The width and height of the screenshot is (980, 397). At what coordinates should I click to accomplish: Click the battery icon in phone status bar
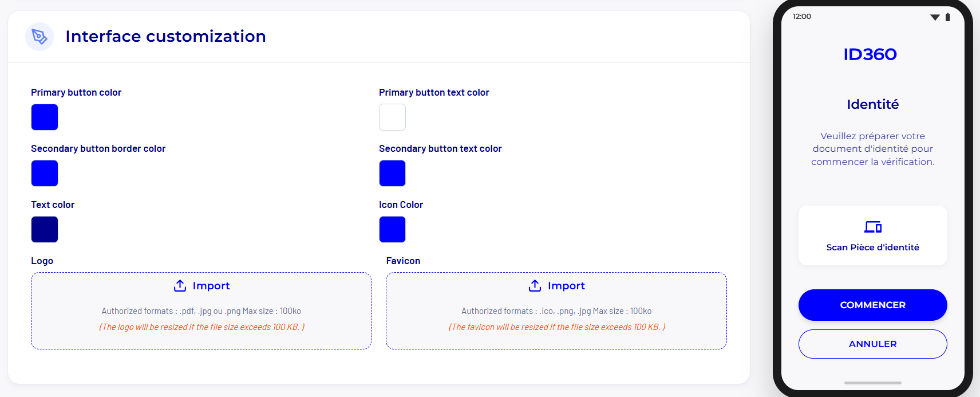(947, 17)
